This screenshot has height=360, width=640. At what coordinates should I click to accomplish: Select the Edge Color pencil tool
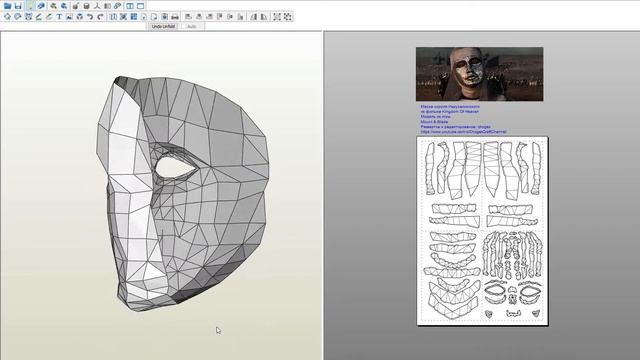[x=49, y=17]
